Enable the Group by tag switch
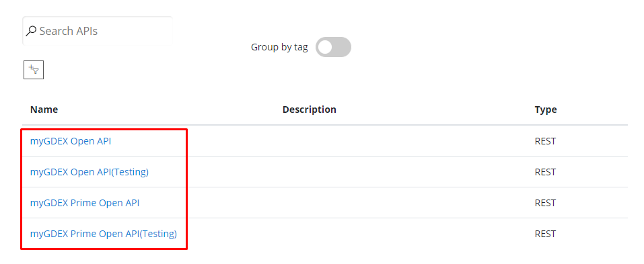644x264 pixels. point(333,47)
